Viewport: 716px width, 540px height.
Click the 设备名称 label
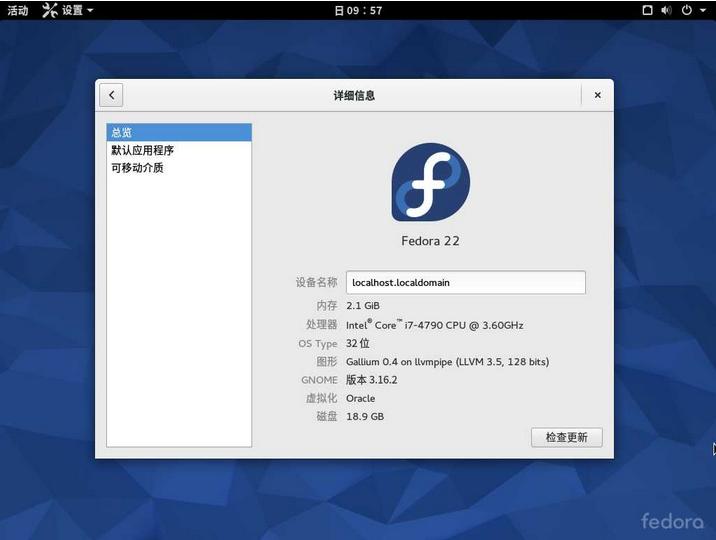316,282
